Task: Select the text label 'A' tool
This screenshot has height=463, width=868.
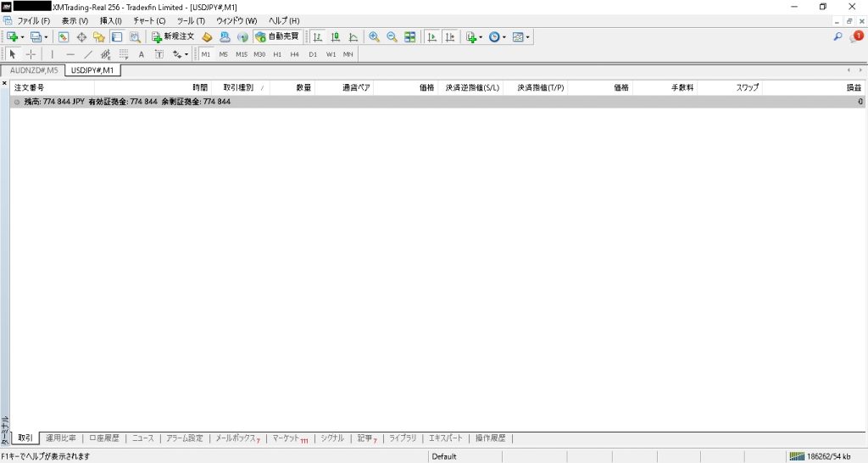Action: [x=142, y=54]
